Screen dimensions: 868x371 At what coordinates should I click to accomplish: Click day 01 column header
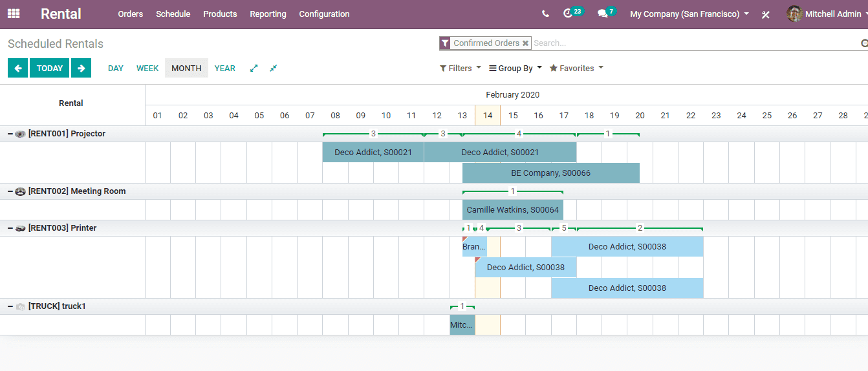[158, 116]
